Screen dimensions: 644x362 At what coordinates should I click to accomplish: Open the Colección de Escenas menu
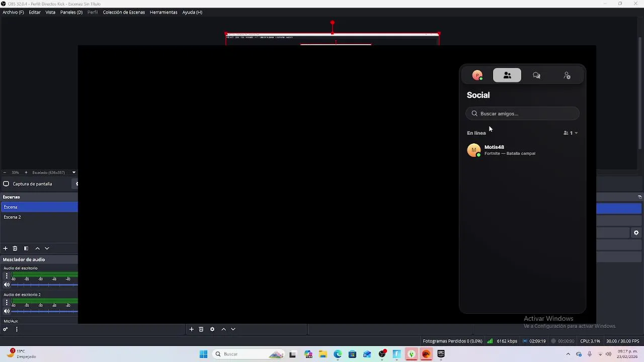tap(124, 12)
